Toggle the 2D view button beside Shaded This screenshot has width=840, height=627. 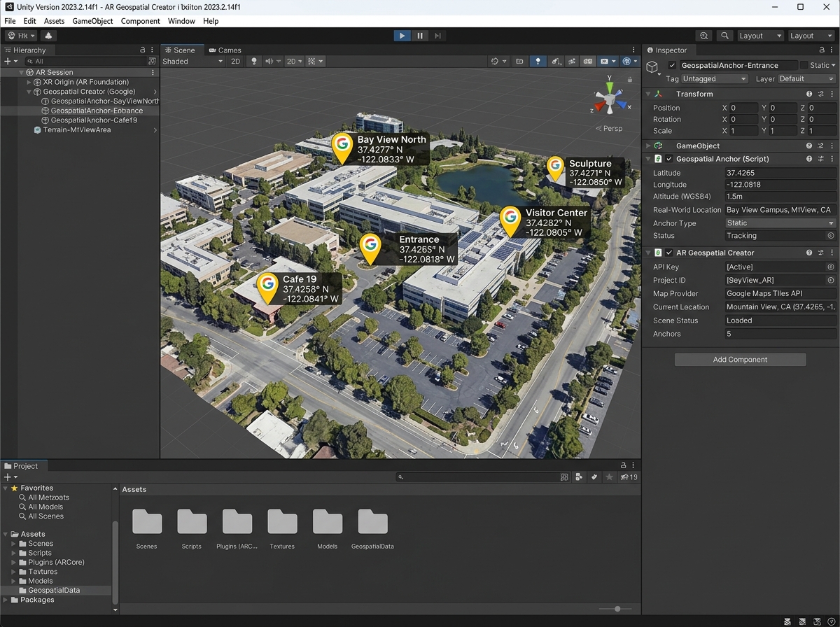pos(236,62)
